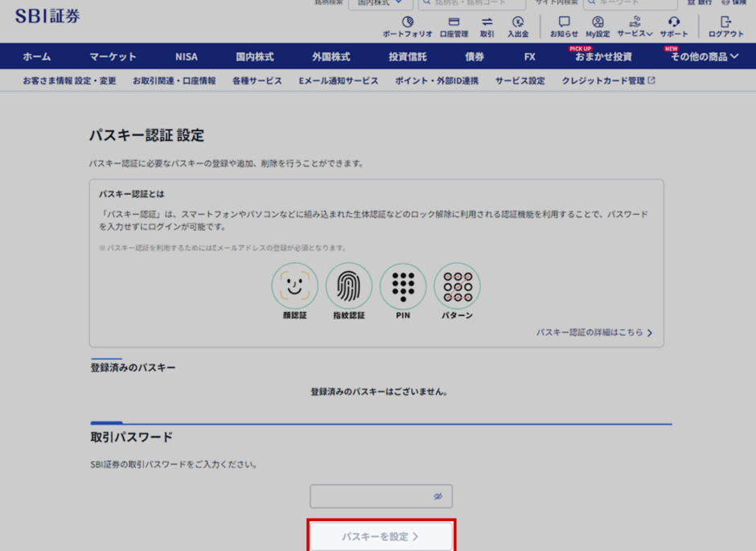This screenshot has height=551, width=756.
Task: Focus the 取引パスワード input field
Action: [x=381, y=496]
